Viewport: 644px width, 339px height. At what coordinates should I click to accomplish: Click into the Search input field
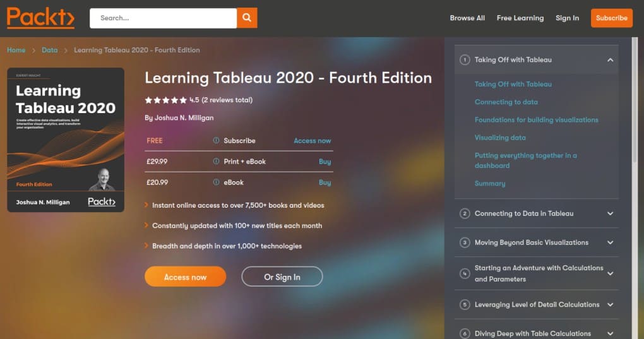pyautogui.click(x=163, y=18)
